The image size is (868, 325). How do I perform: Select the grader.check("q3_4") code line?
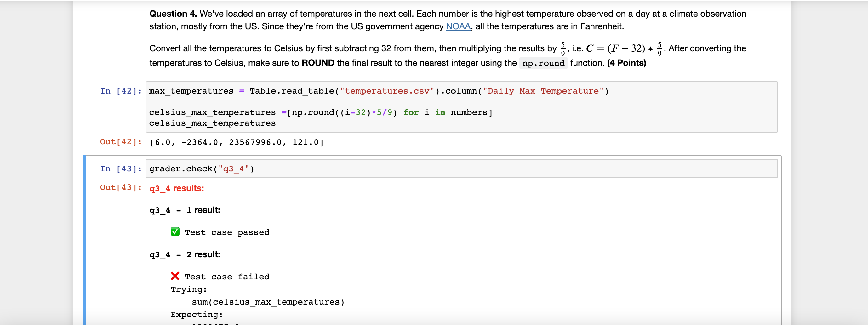[201, 168]
